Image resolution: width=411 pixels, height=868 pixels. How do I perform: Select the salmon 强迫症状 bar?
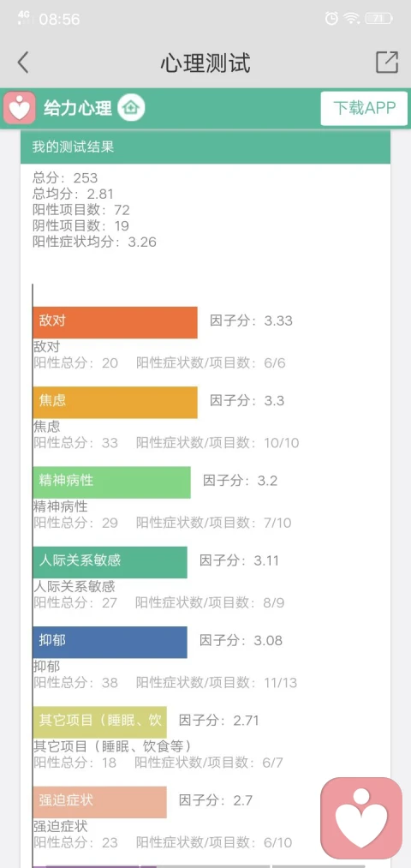tap(99, 802)
